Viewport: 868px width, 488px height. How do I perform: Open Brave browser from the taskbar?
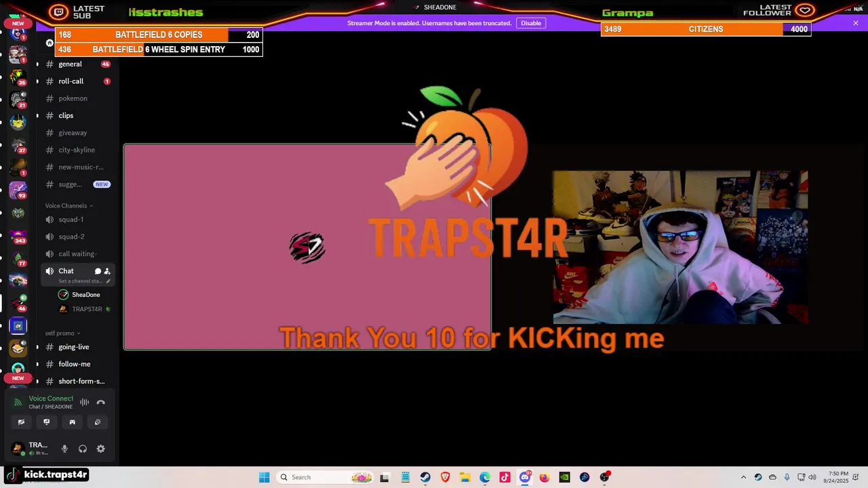[445, 477]
